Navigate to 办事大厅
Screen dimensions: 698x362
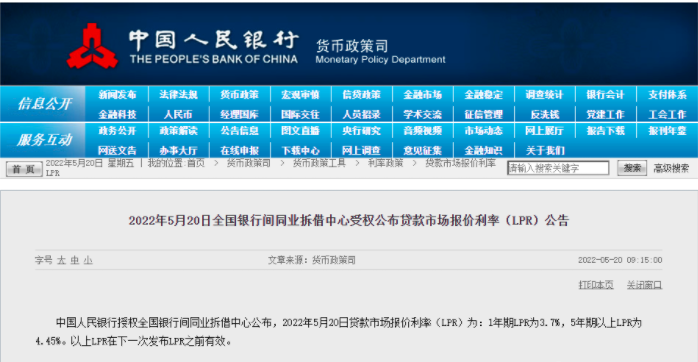point(178,150)
